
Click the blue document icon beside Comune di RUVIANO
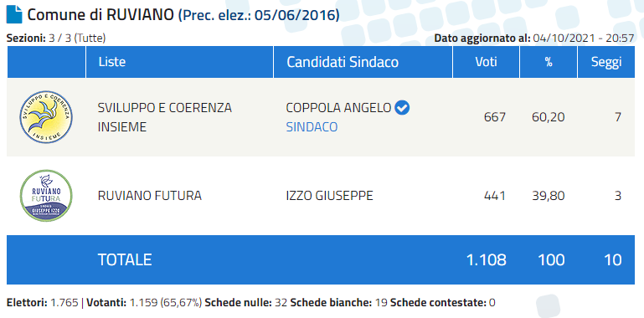[x=14, y=15]
